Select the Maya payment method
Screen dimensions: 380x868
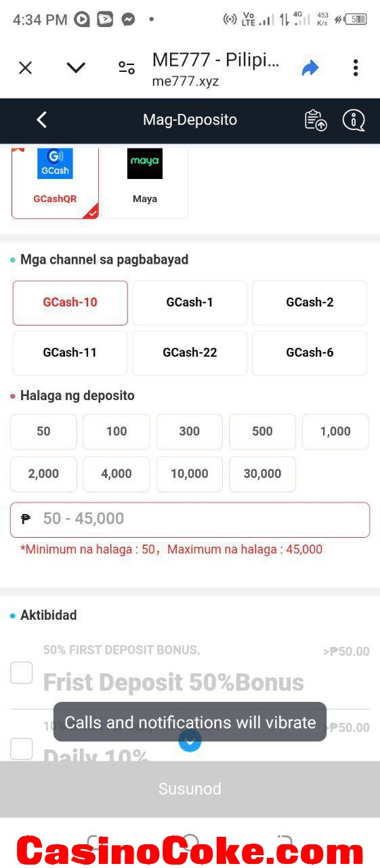pos(145,180)
